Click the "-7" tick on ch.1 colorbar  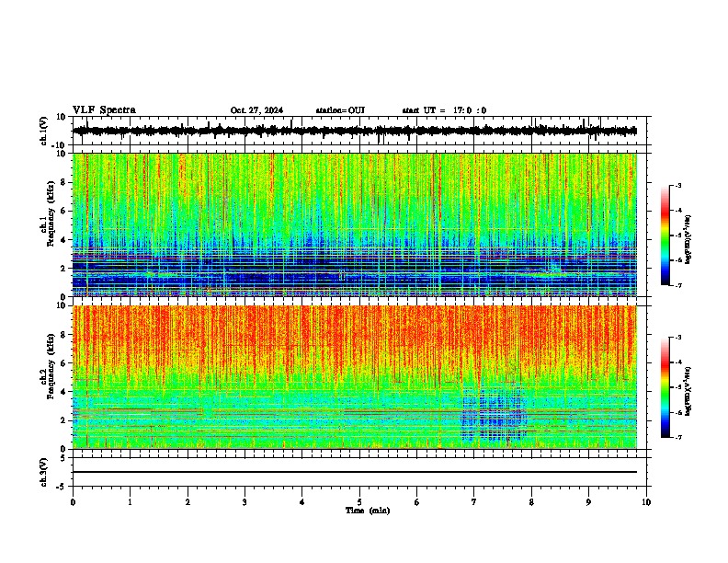pos(677,285)
